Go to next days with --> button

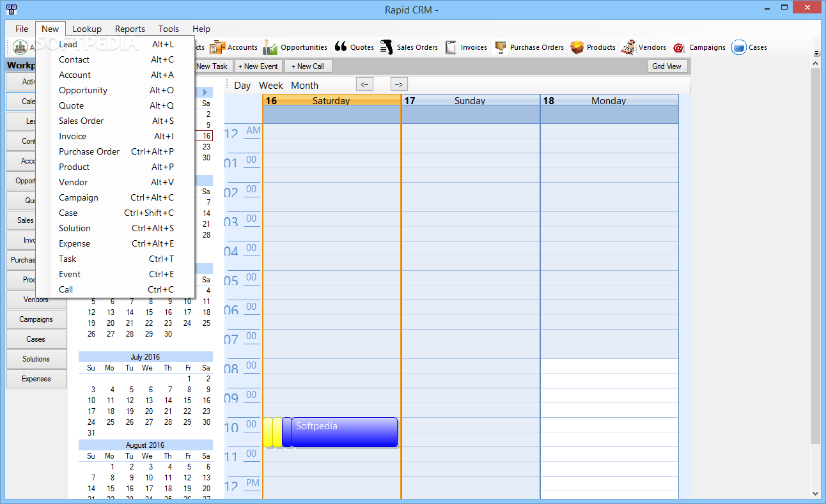pos(399,84)
